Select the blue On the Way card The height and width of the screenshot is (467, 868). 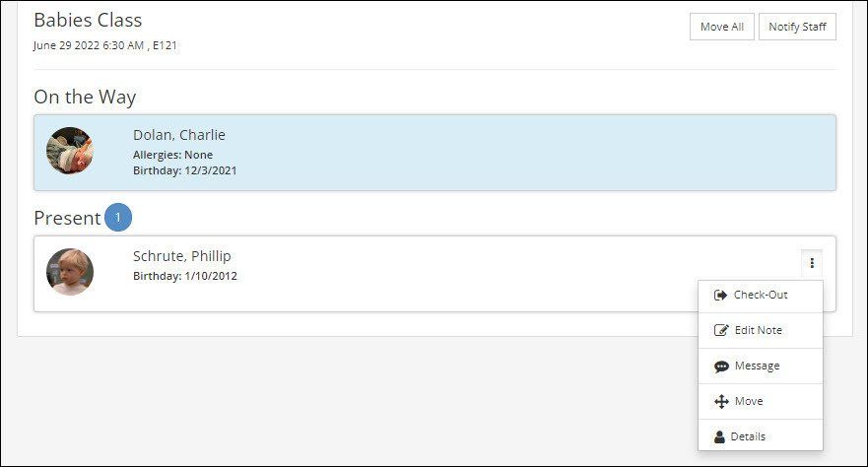pyautogui.click(x=434, y=153)
